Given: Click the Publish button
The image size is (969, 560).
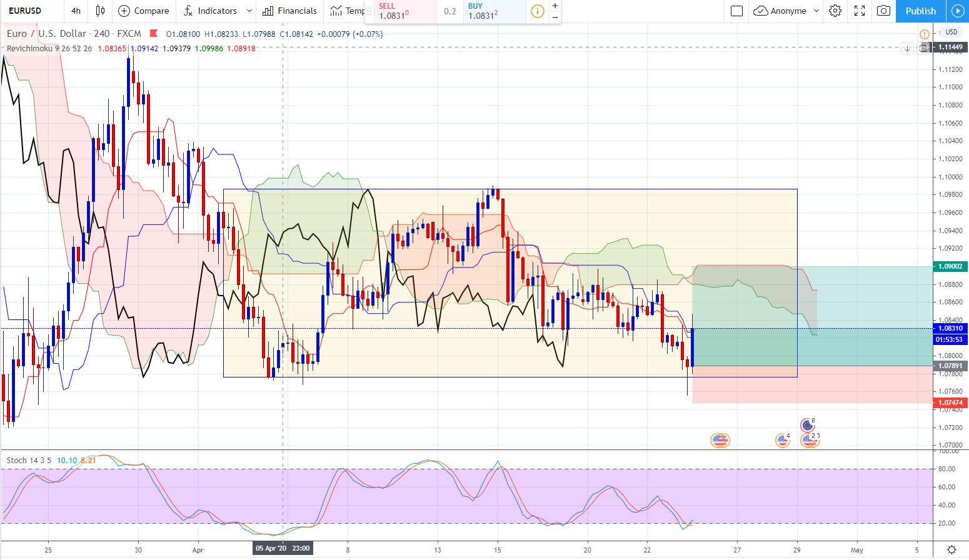Looking at the screenshot, I should [x=921, y=11].
